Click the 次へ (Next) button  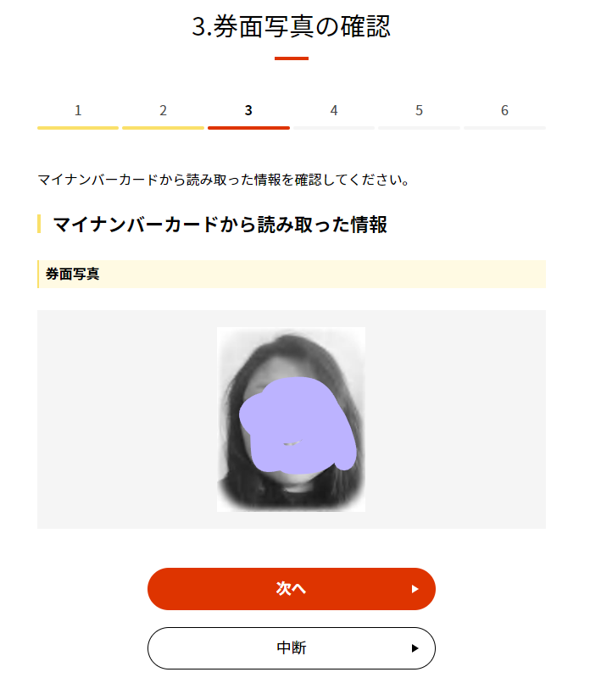click(x=292, y=589)
